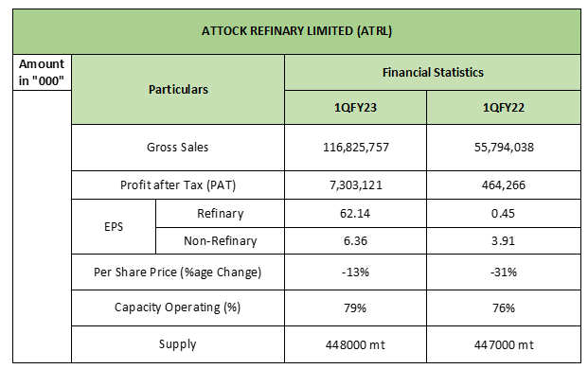Click the 1QFY22 column header
The image size is (588, 369).
point(503,108)
